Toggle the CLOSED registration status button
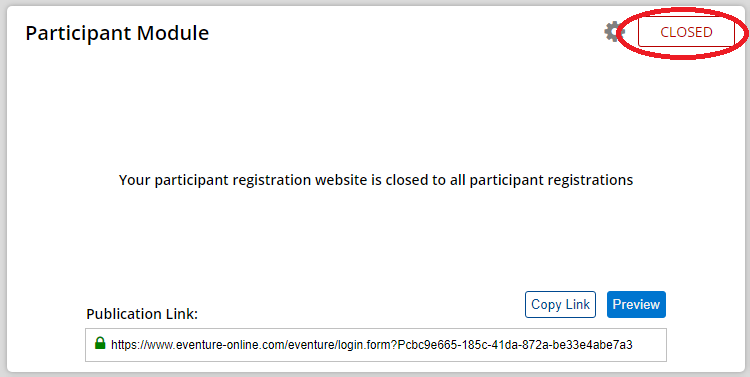 pos(686,32)
